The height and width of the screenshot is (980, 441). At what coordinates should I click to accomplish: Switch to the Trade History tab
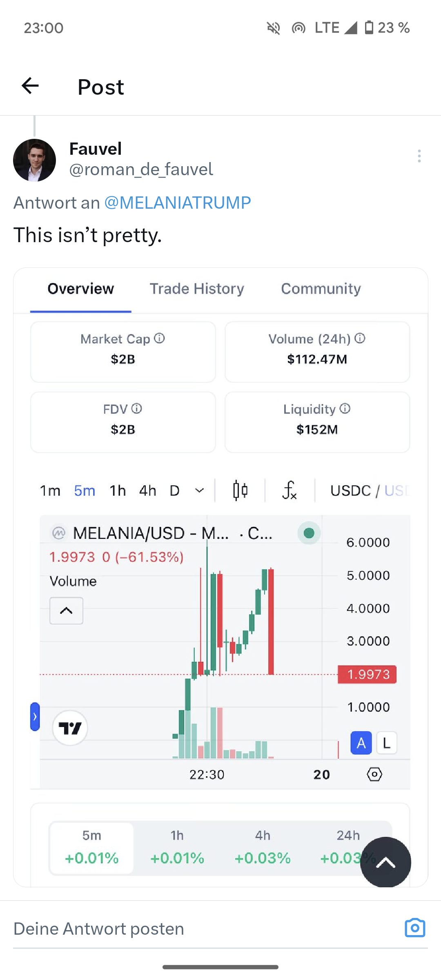[x=197, y=289]
